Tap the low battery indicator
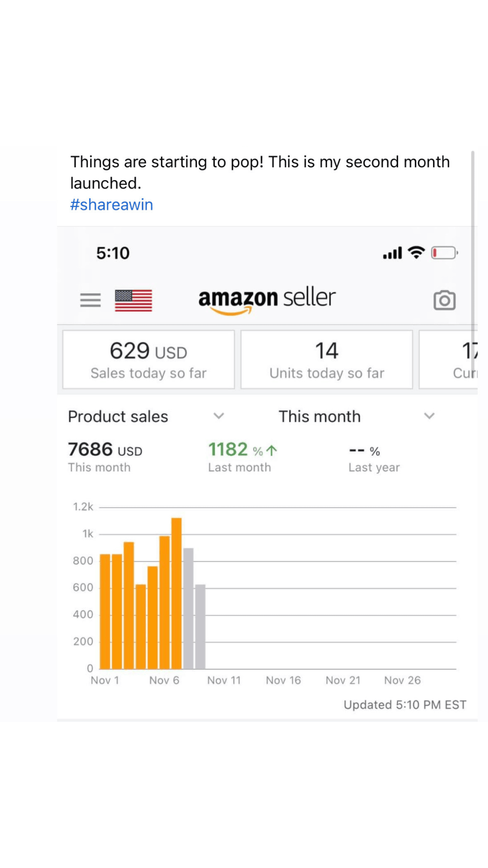The width and height of the screenshot is (488, 868). (444, 253)
